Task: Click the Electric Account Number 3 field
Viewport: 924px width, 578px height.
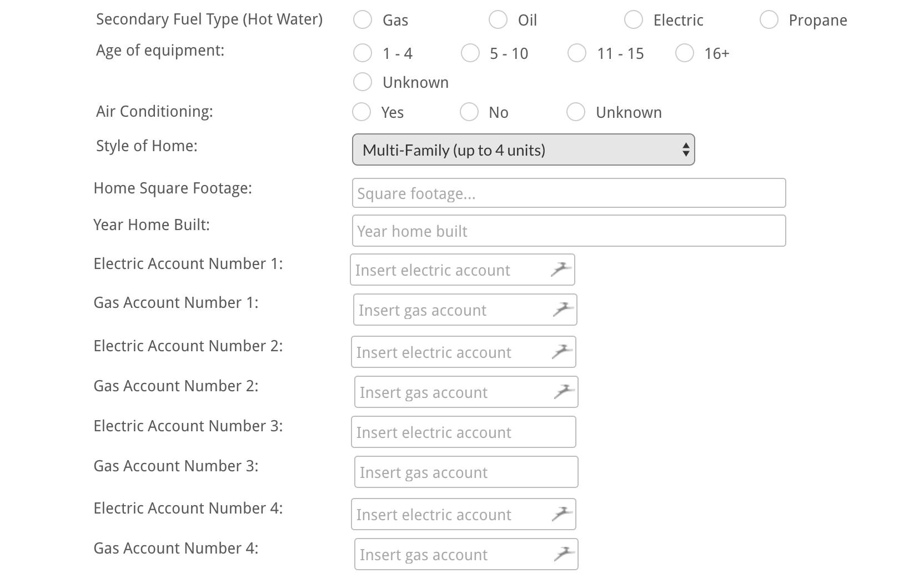Action: [x=463, y=432]
